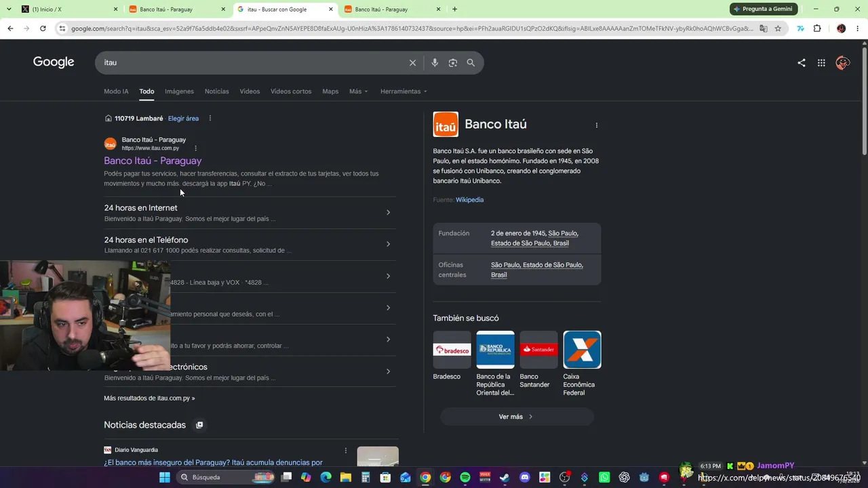Switch to Videos cortos tab
The image size is (868, 488).
click(291, 91)
